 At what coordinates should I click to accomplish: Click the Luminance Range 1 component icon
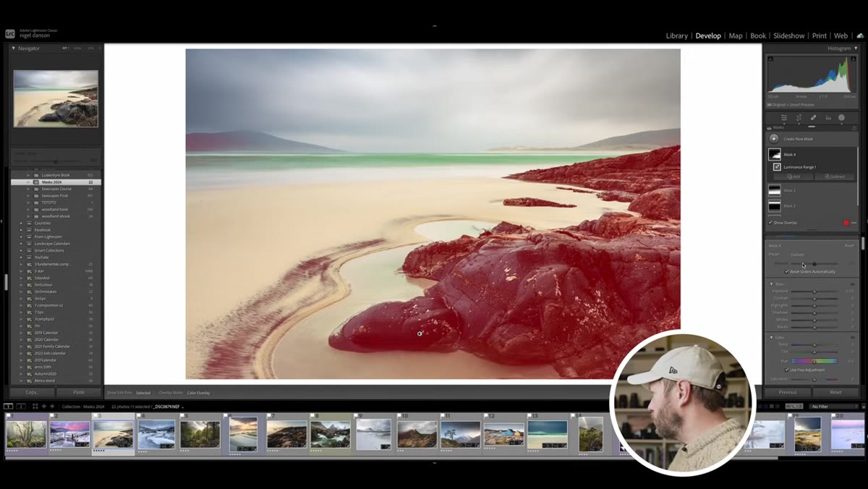pos(777,166)
